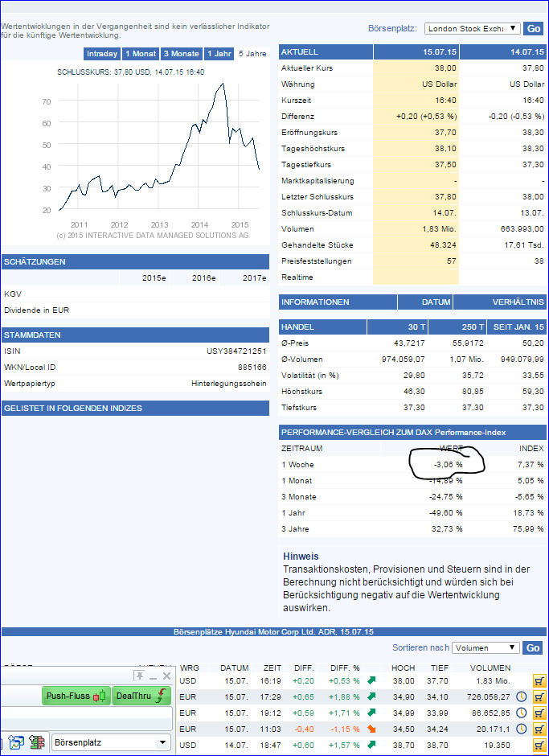
Task: Click the 15.07.15 column header
Action: click(x=416, y=52)
